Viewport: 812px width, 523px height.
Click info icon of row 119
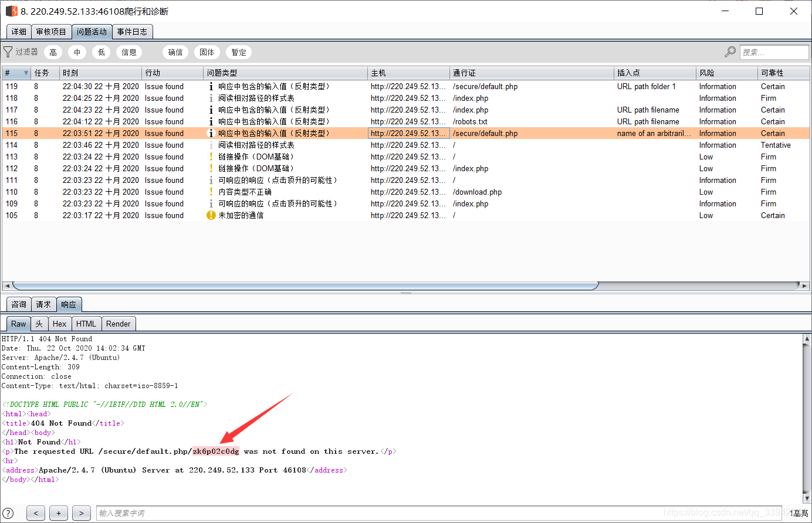[211, 86]
